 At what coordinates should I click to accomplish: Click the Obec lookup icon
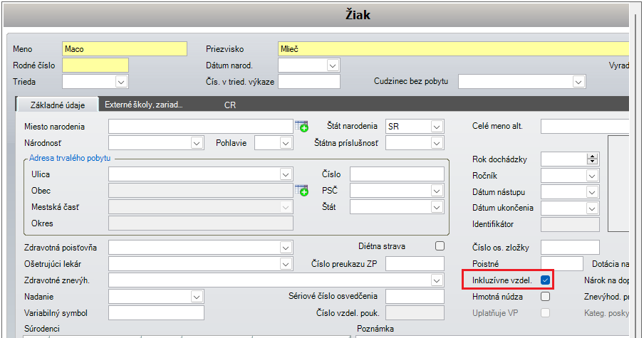(x=302, y=191)
